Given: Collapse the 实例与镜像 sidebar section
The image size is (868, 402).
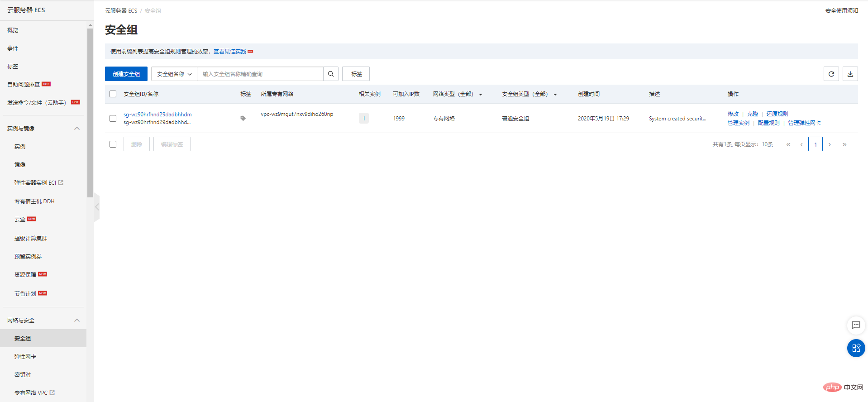Looking at the screenshot, I should (x=77, y=129).
